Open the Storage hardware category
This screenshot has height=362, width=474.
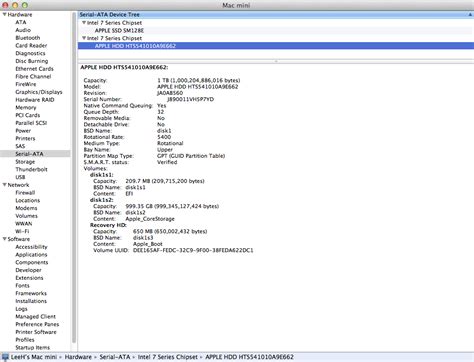(25, 162)
